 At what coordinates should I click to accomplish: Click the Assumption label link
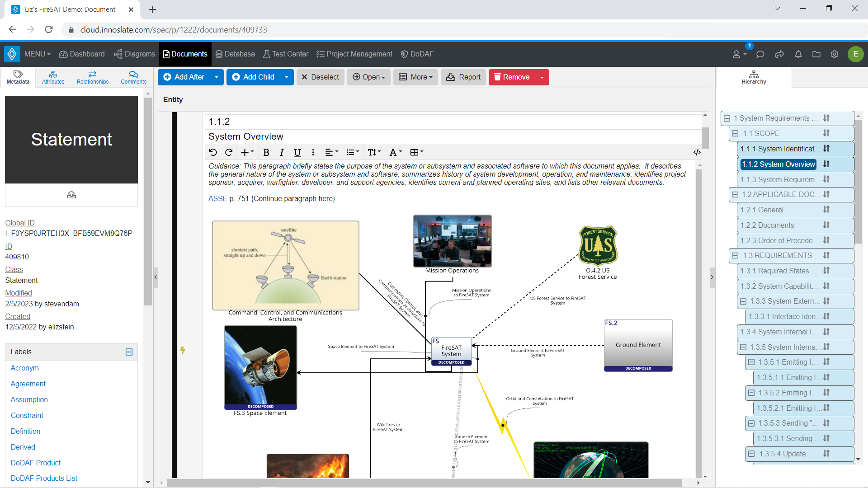(x=29, y=399)
